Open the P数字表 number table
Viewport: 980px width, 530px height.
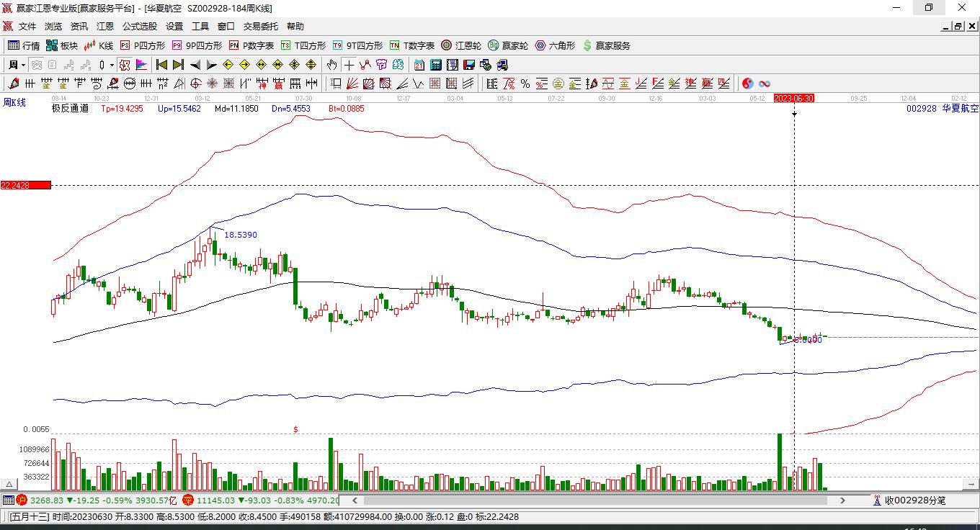click(251, 45)
